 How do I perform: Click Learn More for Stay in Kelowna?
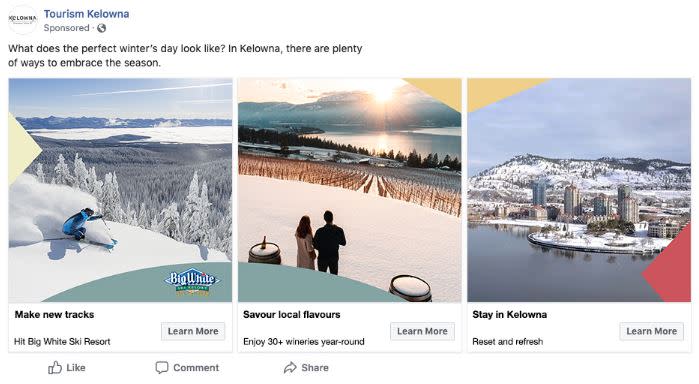pyautogui.click(x=651, y=331)
